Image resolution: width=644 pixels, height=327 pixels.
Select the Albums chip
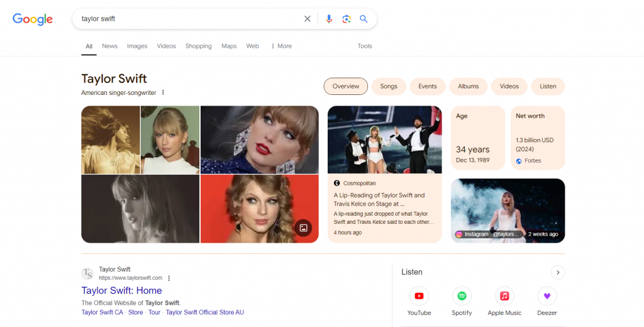468,86
